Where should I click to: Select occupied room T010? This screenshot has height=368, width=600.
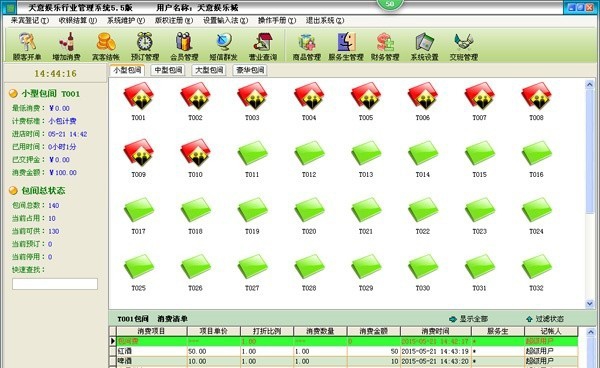195,158
